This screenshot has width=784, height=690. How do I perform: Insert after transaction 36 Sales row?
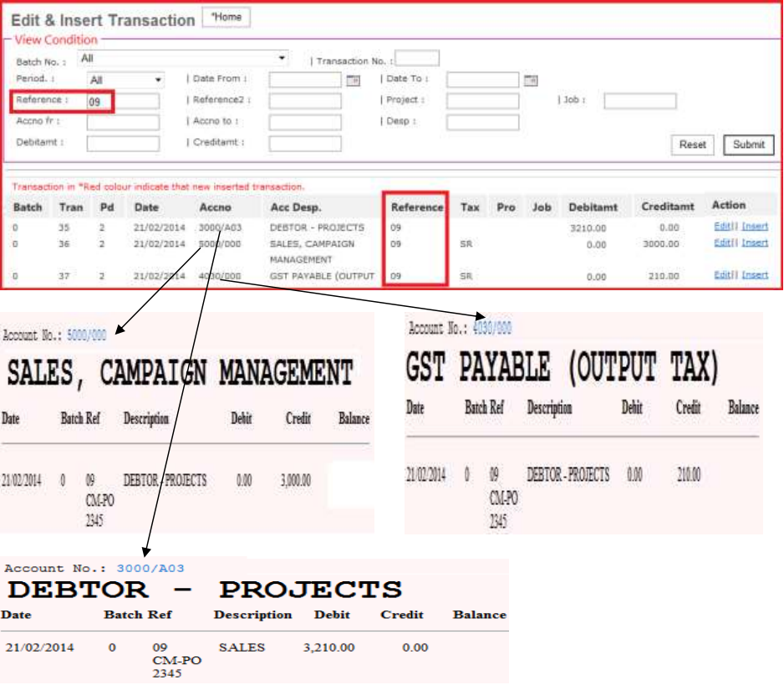click(x=755, y=243)
